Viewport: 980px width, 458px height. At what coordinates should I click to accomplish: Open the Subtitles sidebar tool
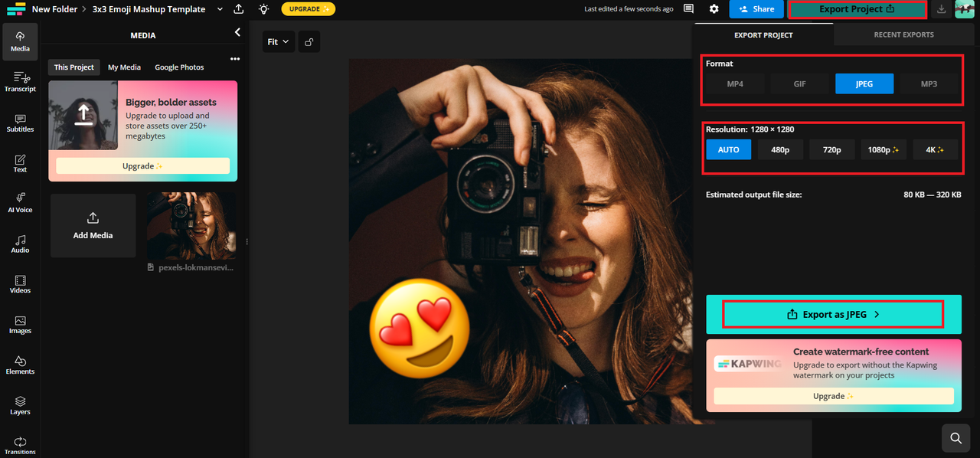click(20, 123)
